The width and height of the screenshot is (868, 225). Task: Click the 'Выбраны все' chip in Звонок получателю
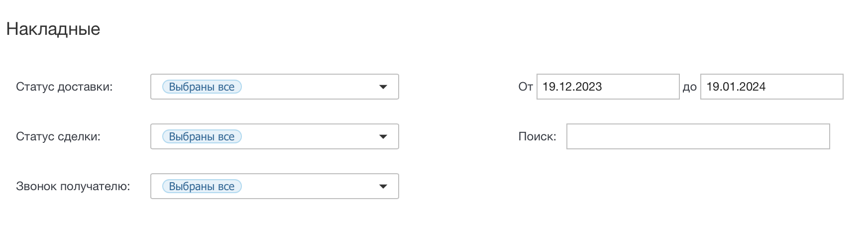click(x=202, y=187)
